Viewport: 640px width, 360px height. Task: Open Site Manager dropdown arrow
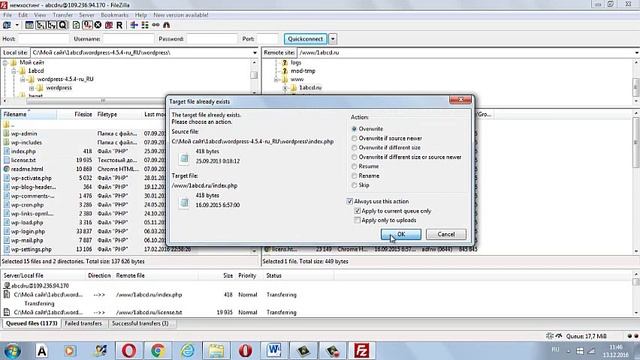(x=17, y=25)
